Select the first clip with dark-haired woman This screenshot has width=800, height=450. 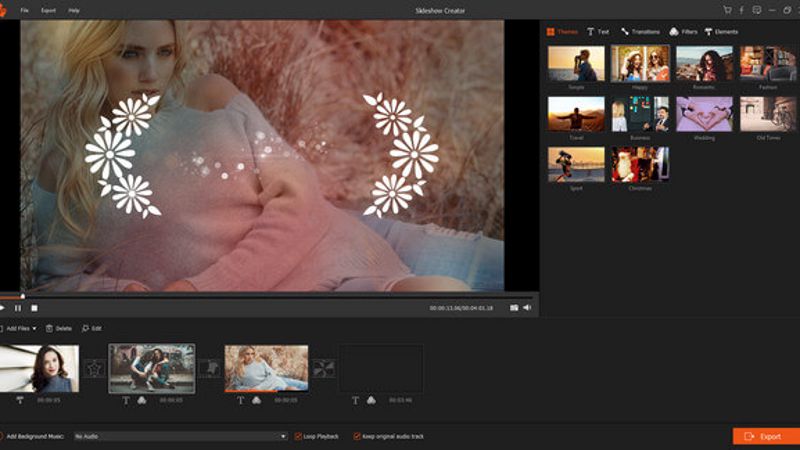[39, 368]
